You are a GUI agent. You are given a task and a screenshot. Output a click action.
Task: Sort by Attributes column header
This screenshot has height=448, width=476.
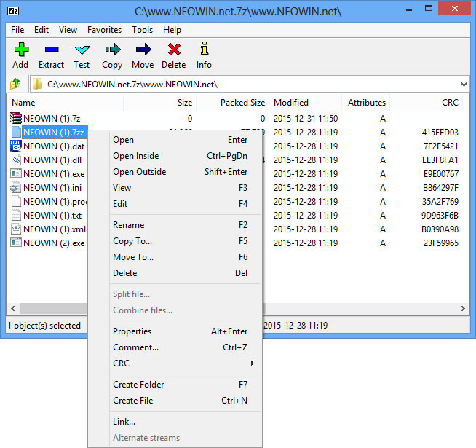pos(366,103)
